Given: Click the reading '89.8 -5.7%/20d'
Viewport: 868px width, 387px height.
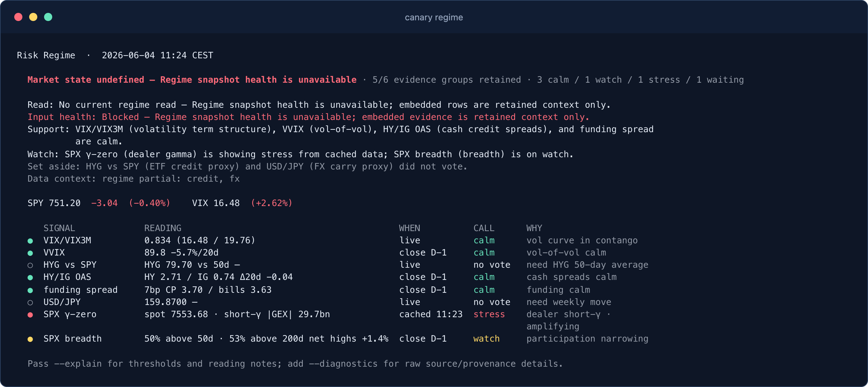Looking at the screenshot, I should pos(181,252).
